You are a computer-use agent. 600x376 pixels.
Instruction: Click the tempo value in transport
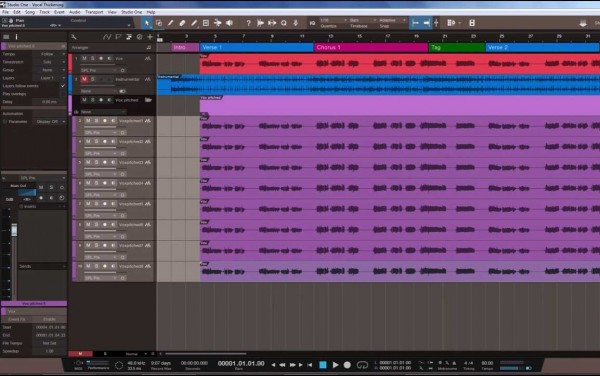(487, 363)
